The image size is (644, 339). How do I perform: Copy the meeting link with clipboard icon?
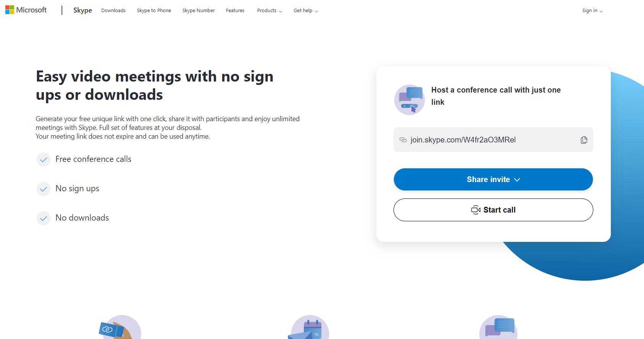pos(584,140)
